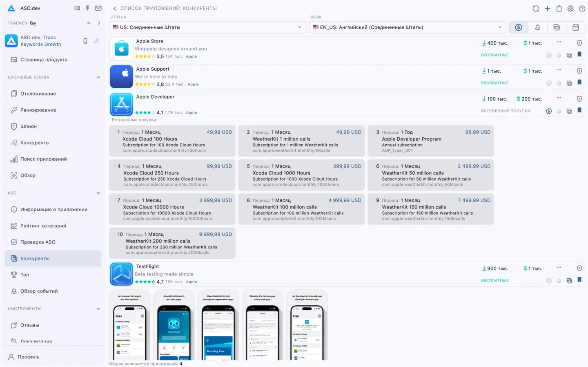
Task: Click the plus icon to add app
Action: point(548,9)
